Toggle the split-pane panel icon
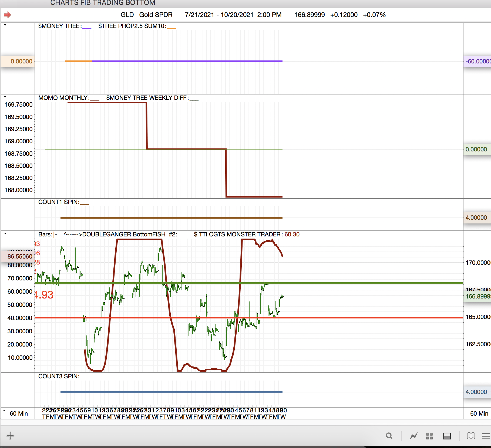 click(x=447, y=436)
